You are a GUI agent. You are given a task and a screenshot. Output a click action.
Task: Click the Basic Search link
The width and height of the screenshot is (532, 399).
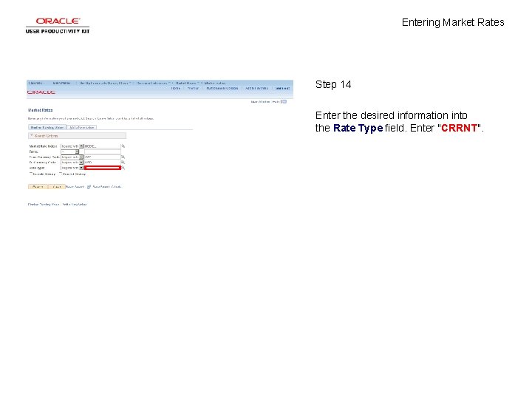point(75,187)
